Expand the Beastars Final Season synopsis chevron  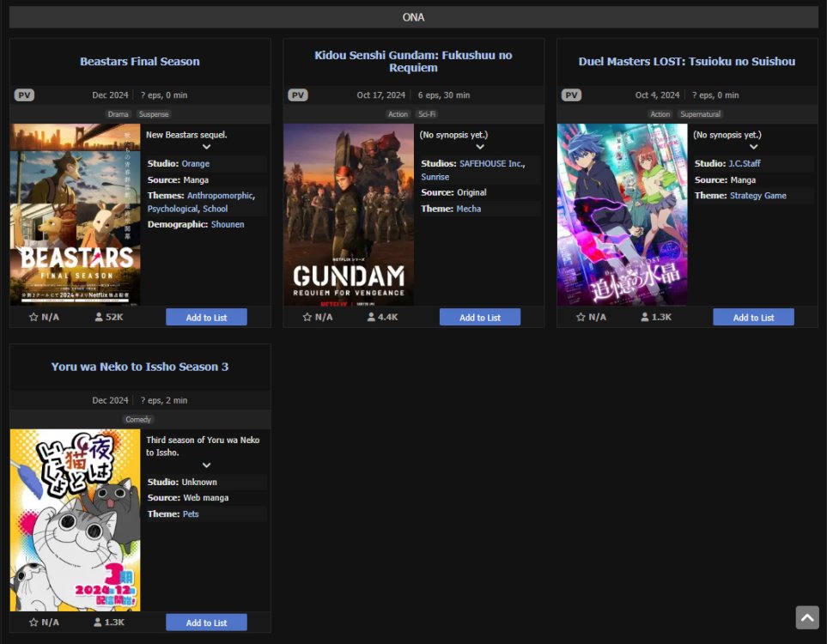(206, 147)
